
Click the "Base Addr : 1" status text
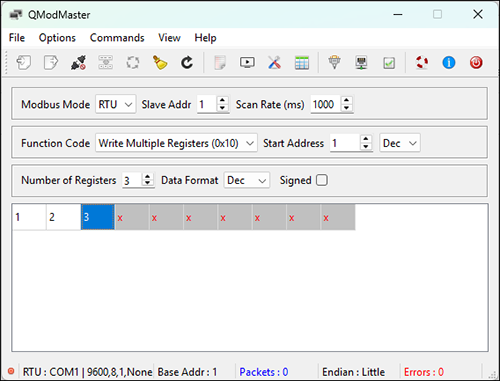(x=187, y=372)
